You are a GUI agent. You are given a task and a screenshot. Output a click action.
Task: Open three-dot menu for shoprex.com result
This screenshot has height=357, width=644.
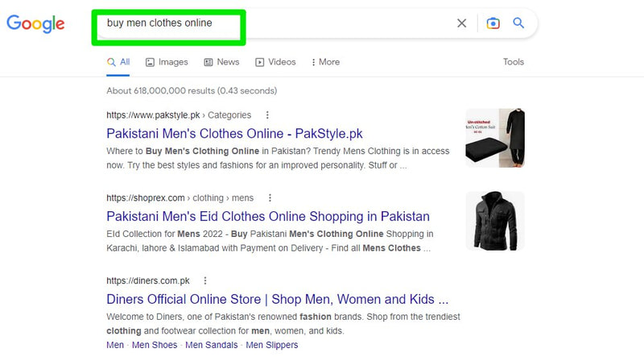[x=270, y=197]
